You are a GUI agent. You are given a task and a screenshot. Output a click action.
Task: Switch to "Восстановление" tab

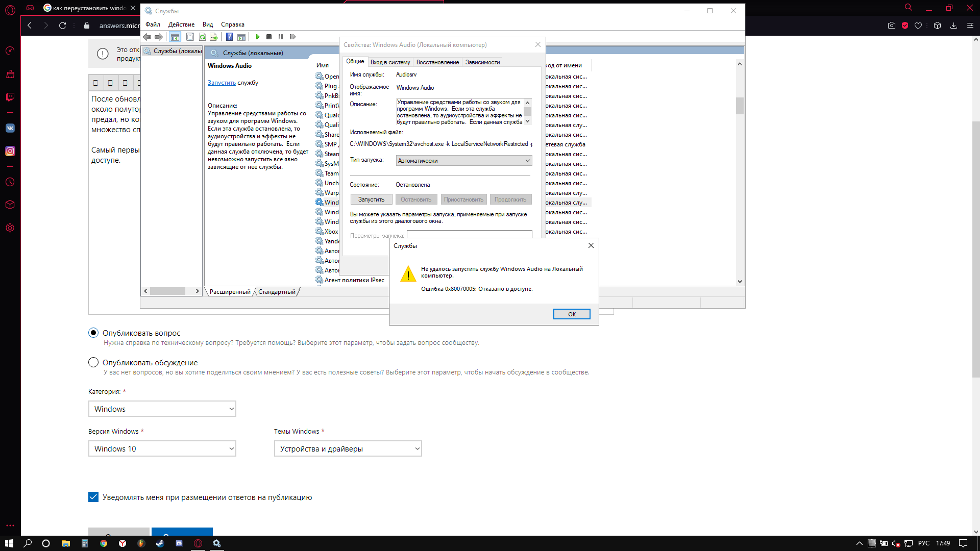tap(437, 62)
